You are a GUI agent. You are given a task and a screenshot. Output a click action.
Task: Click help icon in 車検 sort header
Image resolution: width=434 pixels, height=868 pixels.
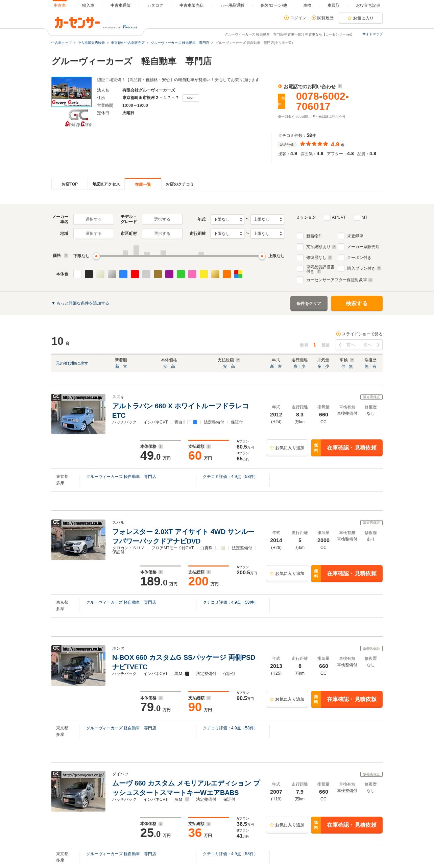[352, 360]
